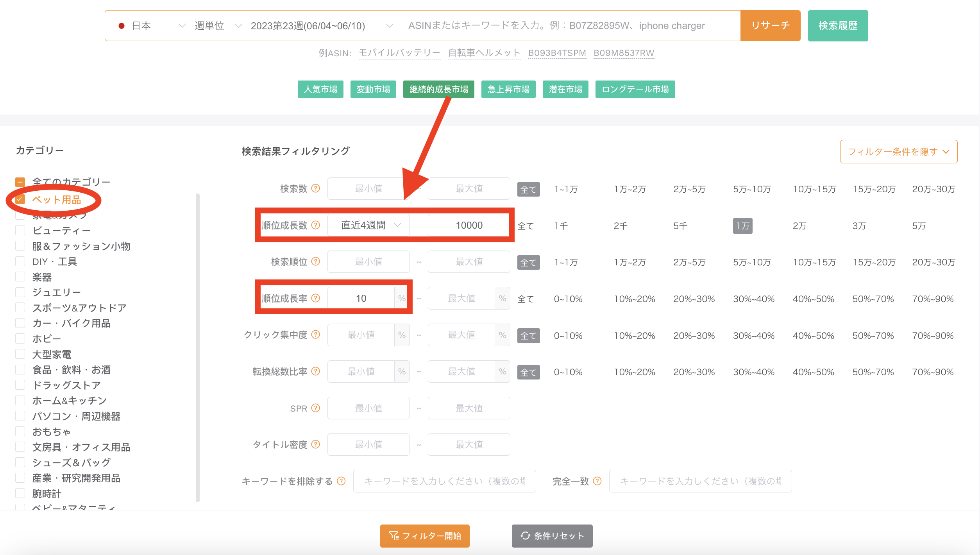Viewport: 980px width, 555px height.
Task: Check the DIY・工具 category checkbox
Action: [x=20, y=261]
